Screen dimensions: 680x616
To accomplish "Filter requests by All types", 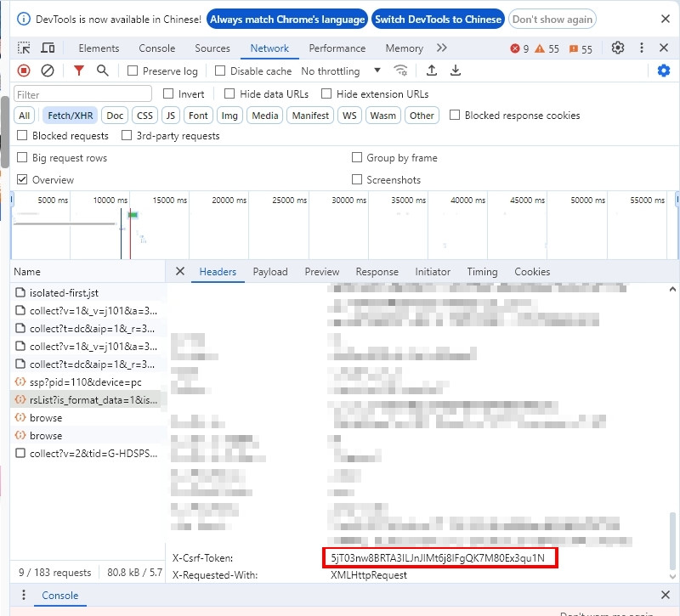I will (25, 116).
